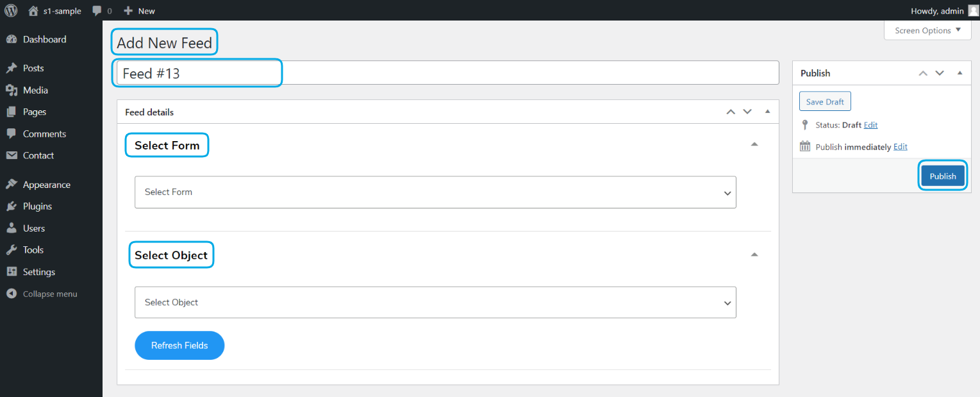Click the blue Publish button
Image resolution: width=980 pixels, height=397 pixels.
point(943,176)
